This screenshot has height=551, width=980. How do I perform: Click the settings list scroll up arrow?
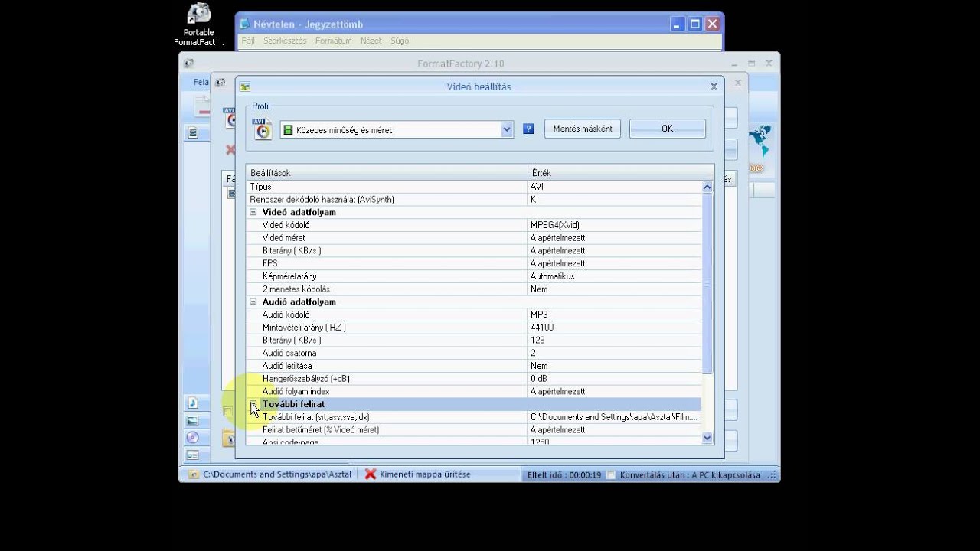pos(707,187)
